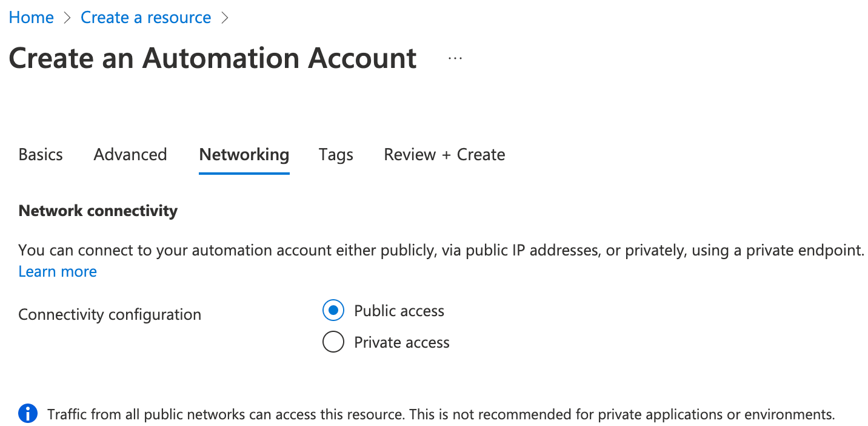Click the Create an Automation Account title
The width and height of the screenshot is (868, 426).
point(213,58)
